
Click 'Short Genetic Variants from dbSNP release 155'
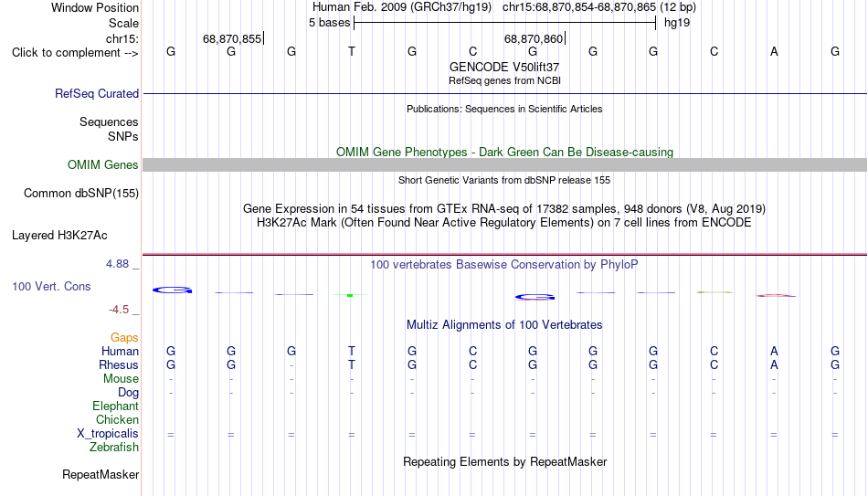pos(504,181)
